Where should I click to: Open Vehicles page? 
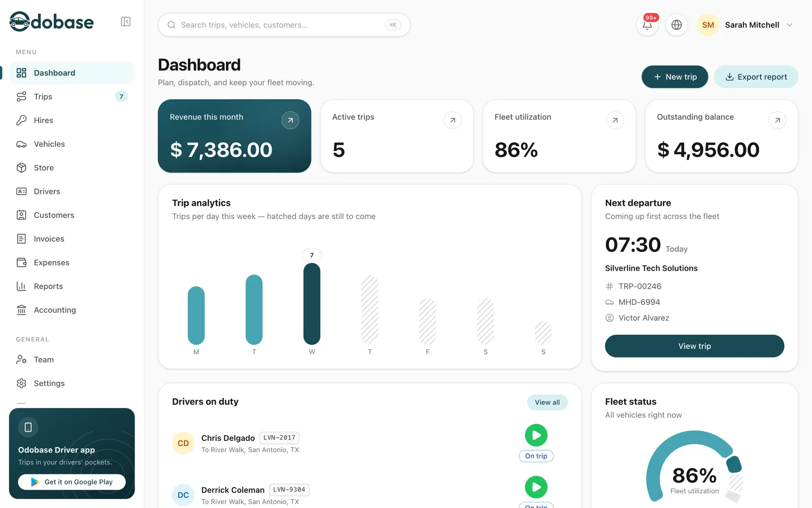pos(72,144)
